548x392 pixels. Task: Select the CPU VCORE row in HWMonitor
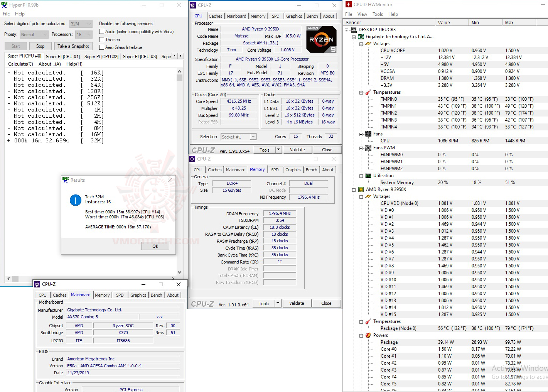[x=445, y=51]
